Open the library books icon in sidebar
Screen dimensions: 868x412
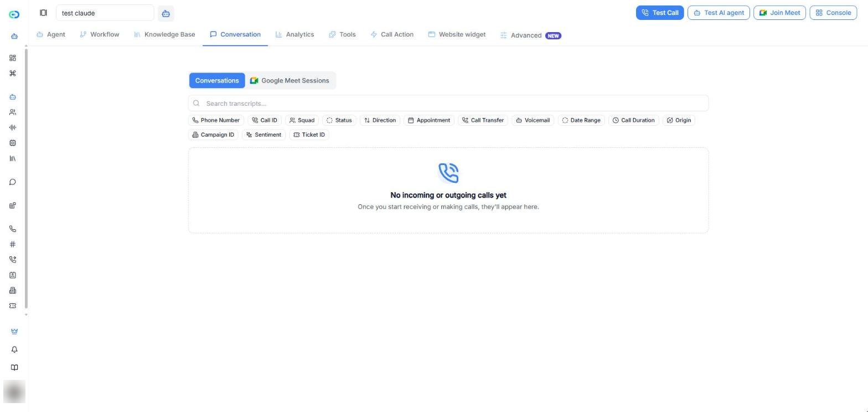[x=13, y=158]
